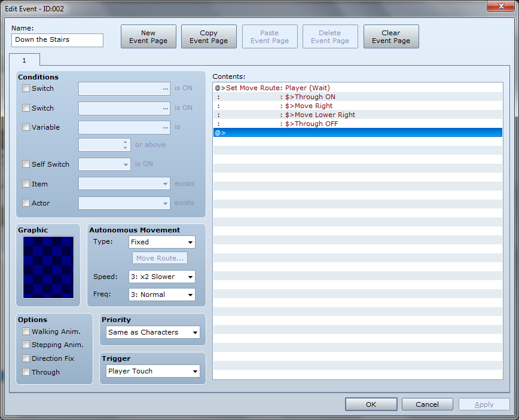Expand the Speed dropdown showing x2 Slower

pos(162,277)
